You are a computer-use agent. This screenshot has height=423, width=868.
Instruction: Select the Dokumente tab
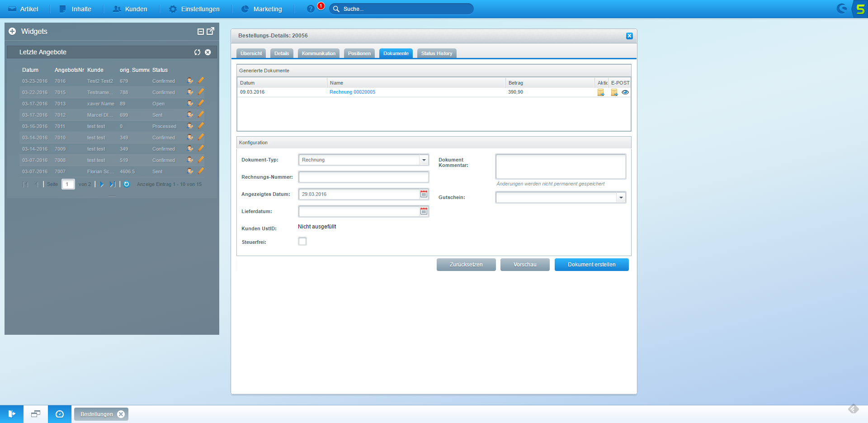point(396,53)
